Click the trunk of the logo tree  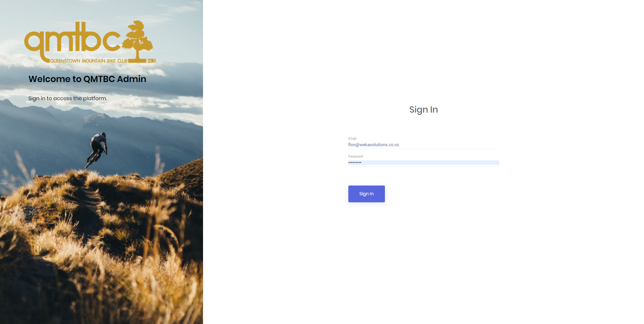[137, 54]
